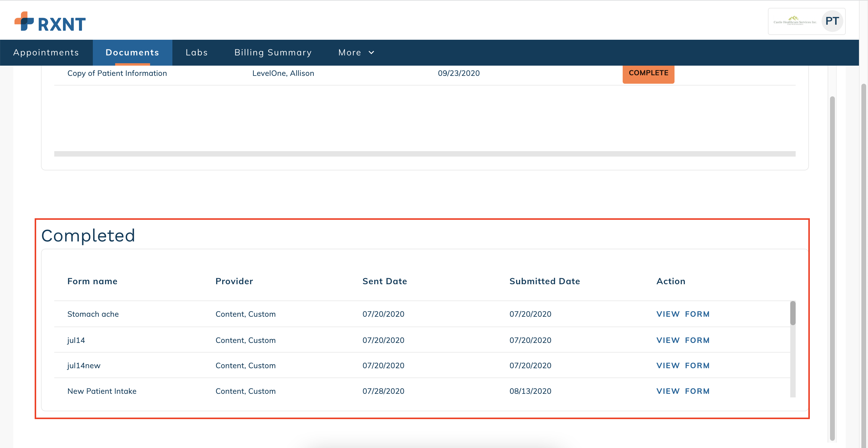Open the PT user avatar menu
The image size is (868, 448).
tap(832, 21)
